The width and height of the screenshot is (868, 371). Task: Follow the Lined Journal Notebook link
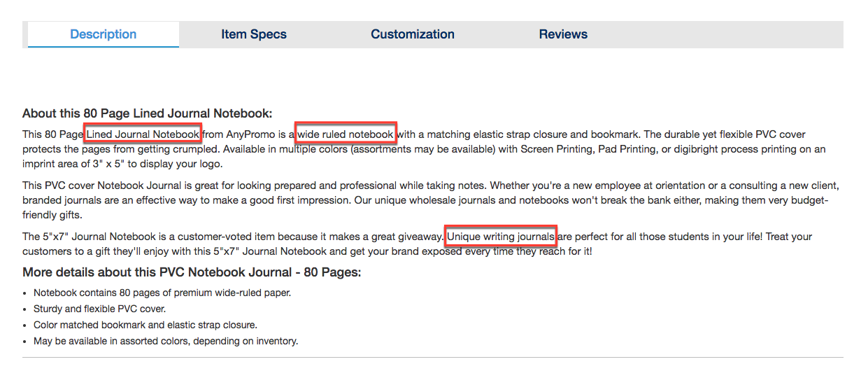(143, 134)
